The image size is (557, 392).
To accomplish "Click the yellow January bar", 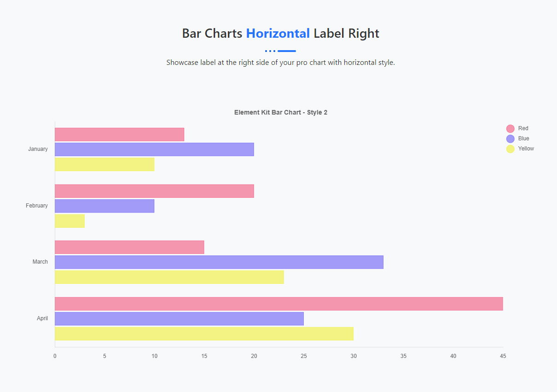I will 104,164.
